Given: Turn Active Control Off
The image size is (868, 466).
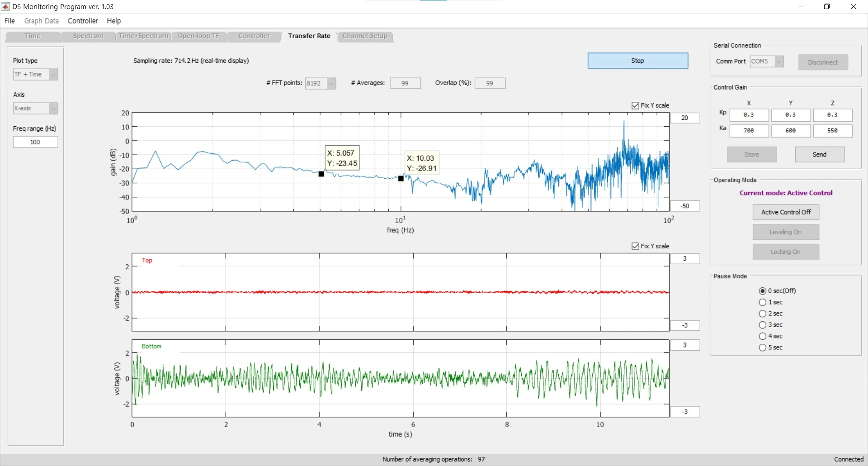Looking at the screenshot, I should click(x=786, y=212).
